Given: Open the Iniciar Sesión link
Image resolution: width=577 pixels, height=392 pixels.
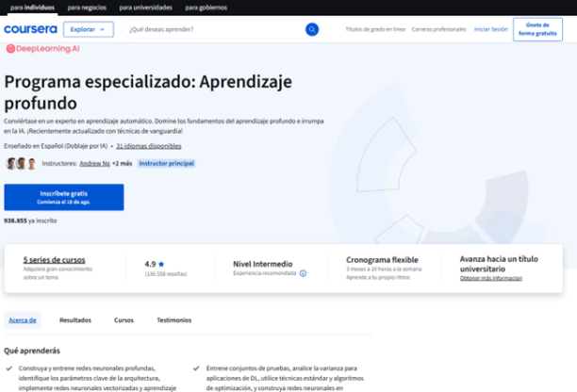Looking at the screenshot, I should click(x=490, y=29).
